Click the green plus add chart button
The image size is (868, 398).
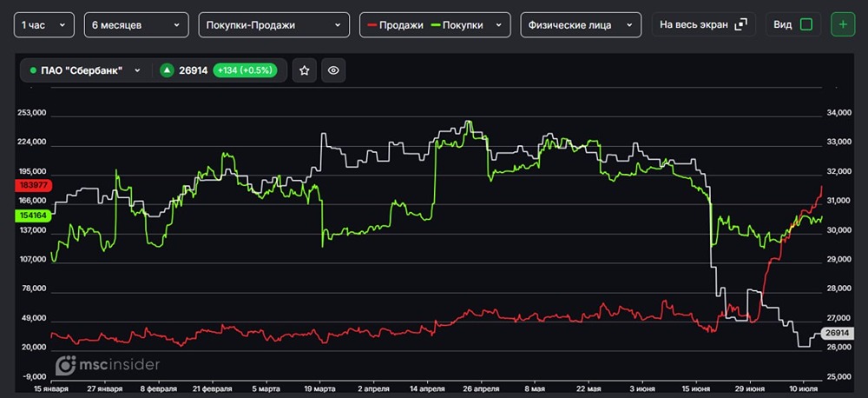[843, 24]
